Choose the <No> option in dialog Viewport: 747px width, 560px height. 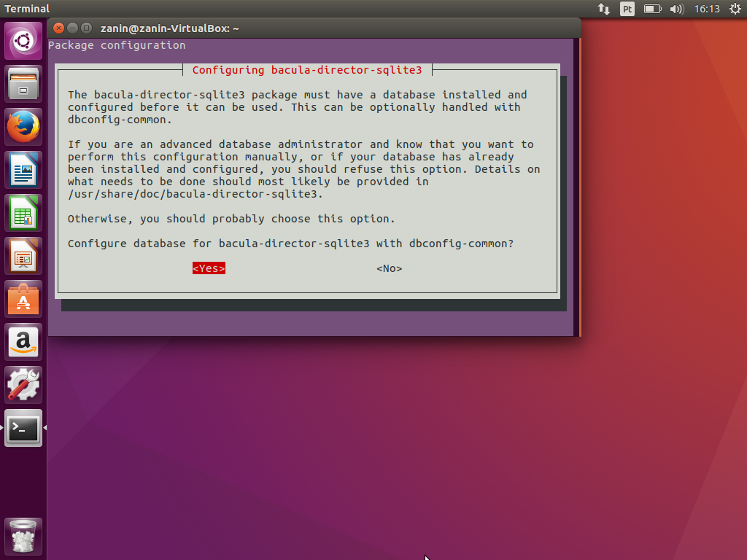coord(390,268)
